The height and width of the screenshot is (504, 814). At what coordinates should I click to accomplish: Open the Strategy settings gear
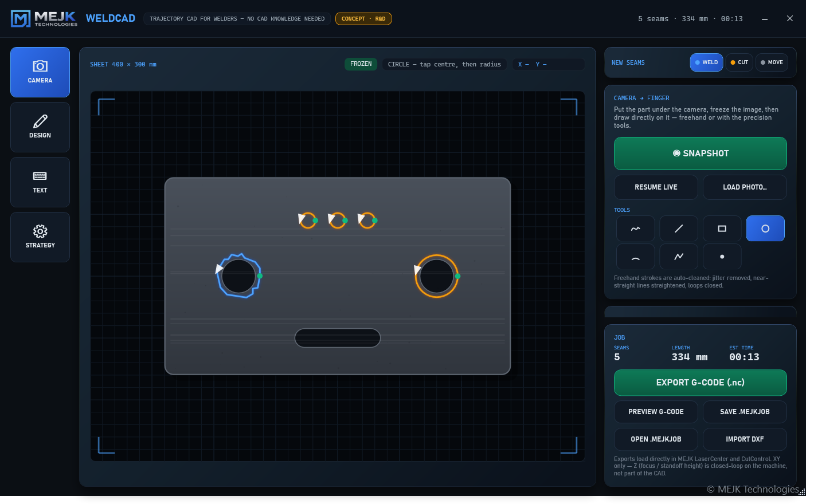tap(40, 237)
